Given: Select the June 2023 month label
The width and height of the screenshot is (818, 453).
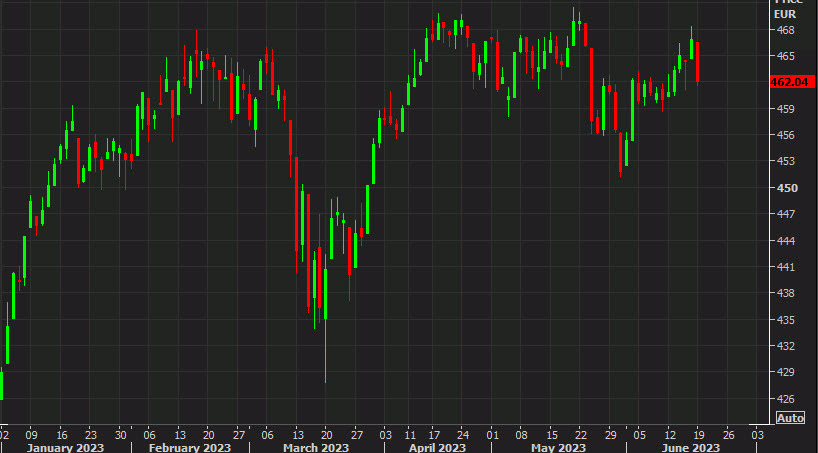Looking at the screenshot, I should point(690,447).
